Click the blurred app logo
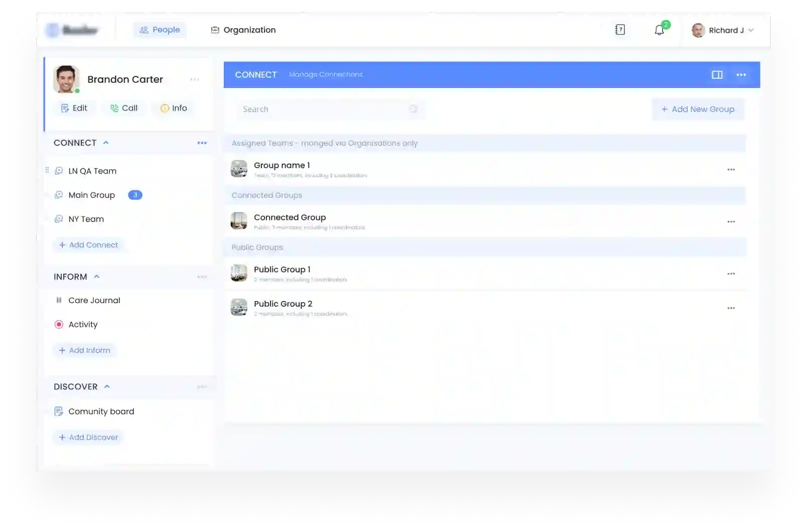Viewport: 807px width, 532px height. click(72, 30)
